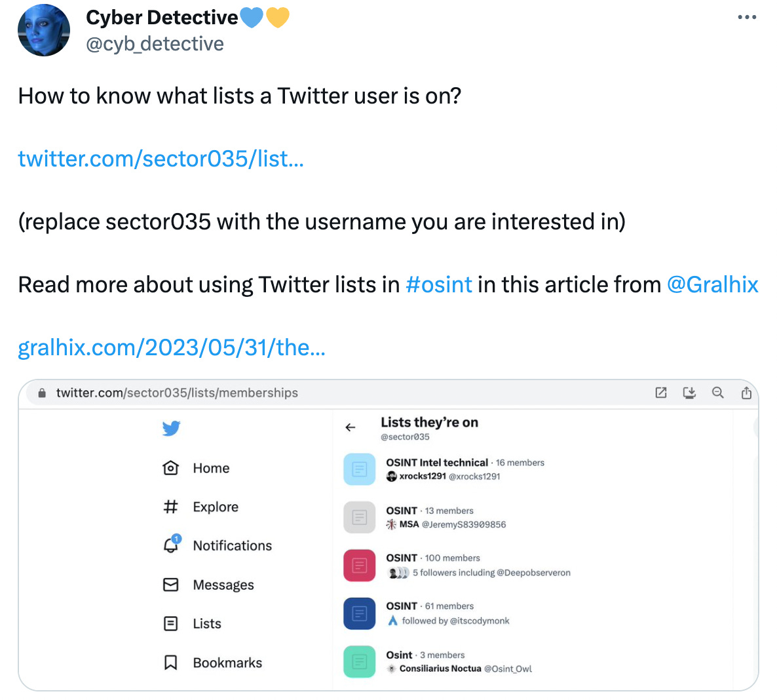Click the zoom-out magnifier icon
Image resolution: width=777 pixels, height=700 pixels.
tap(718, 393)
